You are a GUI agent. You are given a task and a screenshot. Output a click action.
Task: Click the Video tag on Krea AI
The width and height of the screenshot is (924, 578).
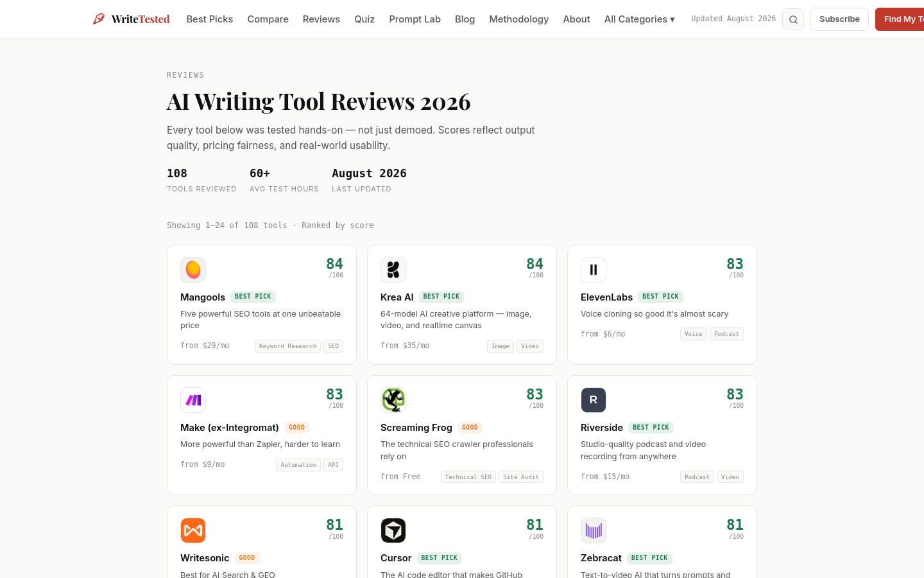coord(530,346)
